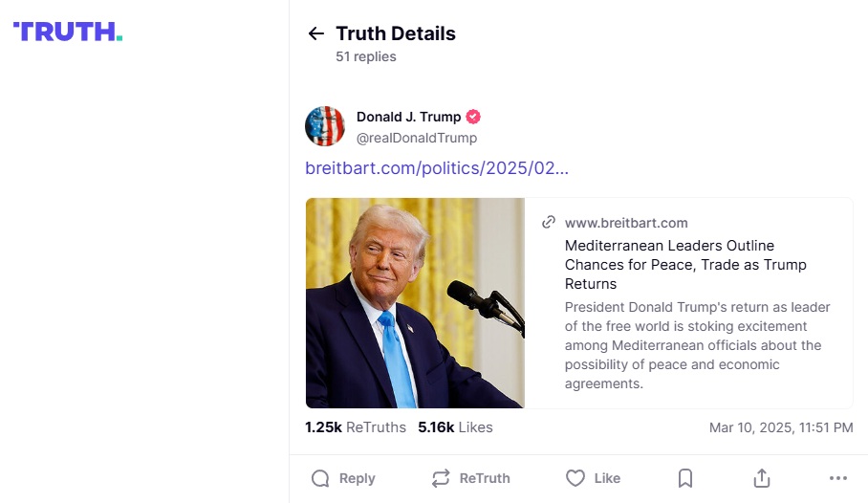Click the share upload icon
Viewport: 868px width, 503px height.
(x=762, y=478)
